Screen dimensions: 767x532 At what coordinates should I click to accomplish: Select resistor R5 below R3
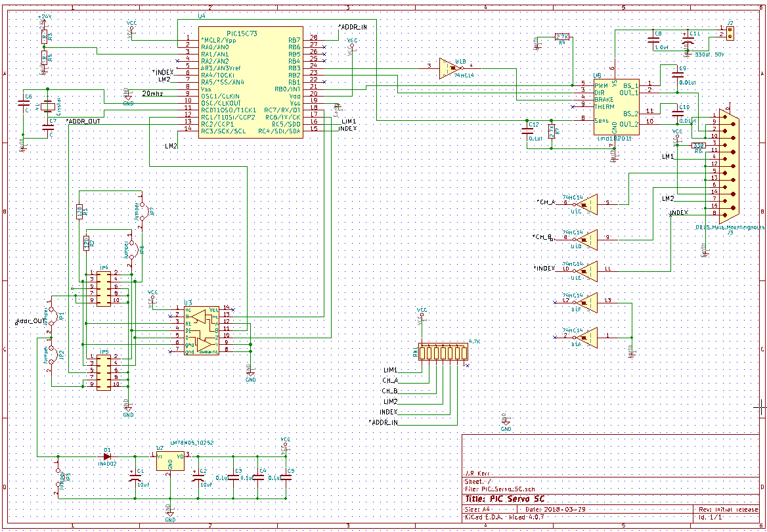45,58
